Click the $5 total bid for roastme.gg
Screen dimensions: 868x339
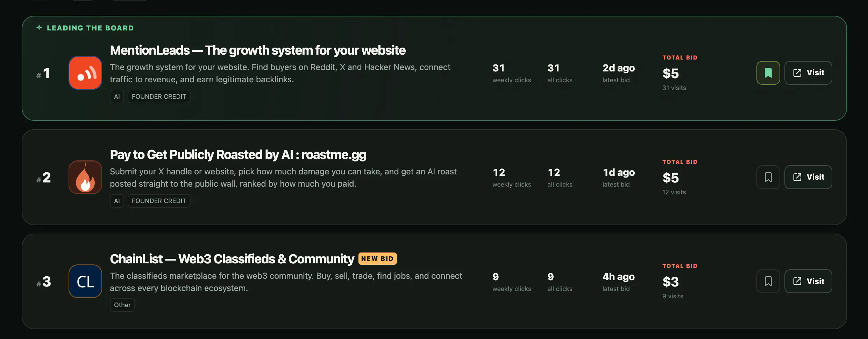671,178
